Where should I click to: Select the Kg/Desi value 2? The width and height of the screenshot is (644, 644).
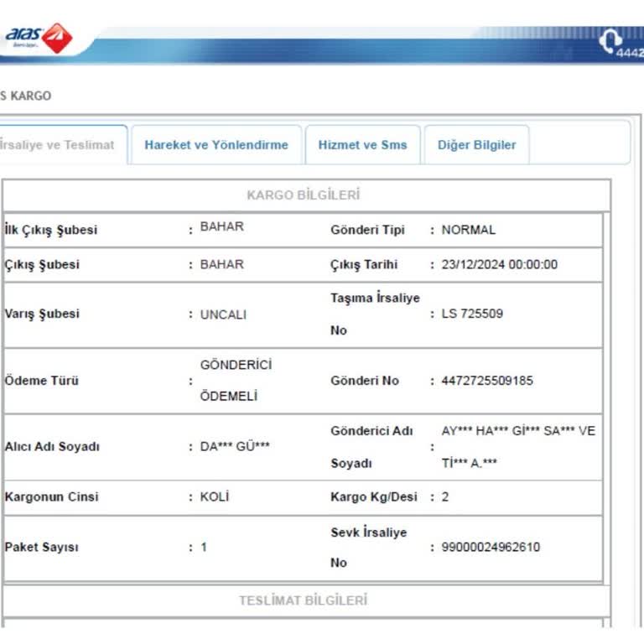click(445, 497)
